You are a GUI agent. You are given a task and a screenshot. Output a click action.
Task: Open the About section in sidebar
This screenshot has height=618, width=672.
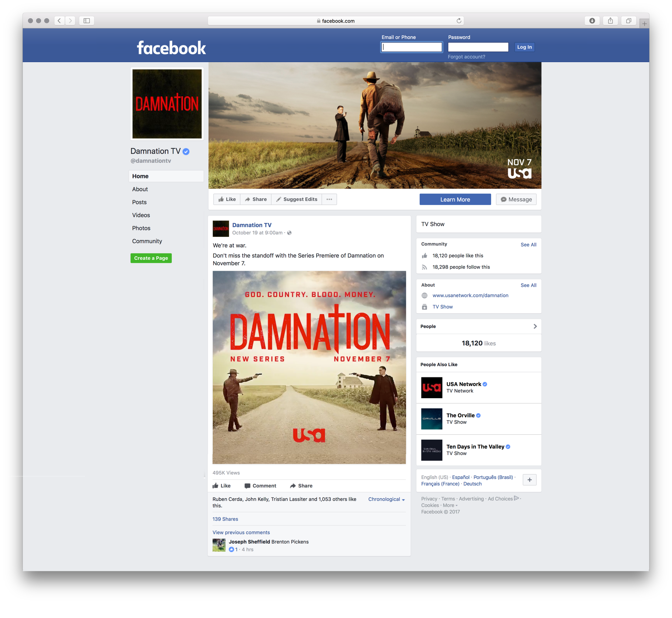point(140,189)
